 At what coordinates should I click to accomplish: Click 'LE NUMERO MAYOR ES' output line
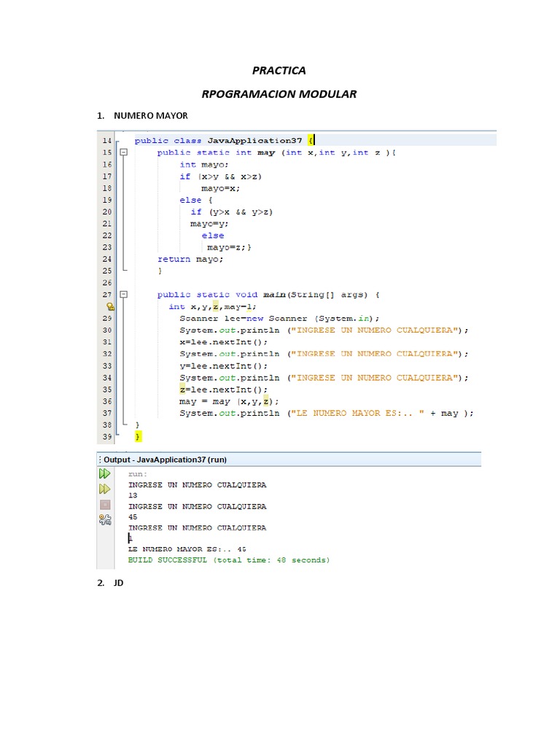187,549
